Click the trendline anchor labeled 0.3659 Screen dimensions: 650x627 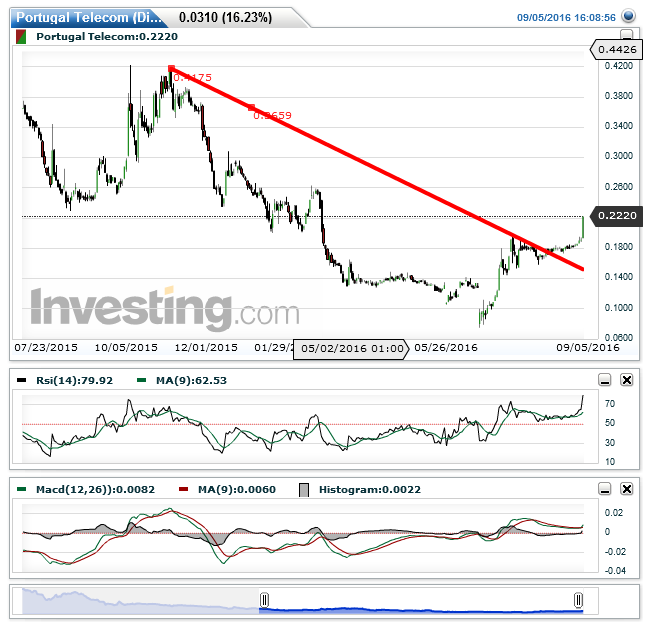pyautogui.click(x=251, y=108)
